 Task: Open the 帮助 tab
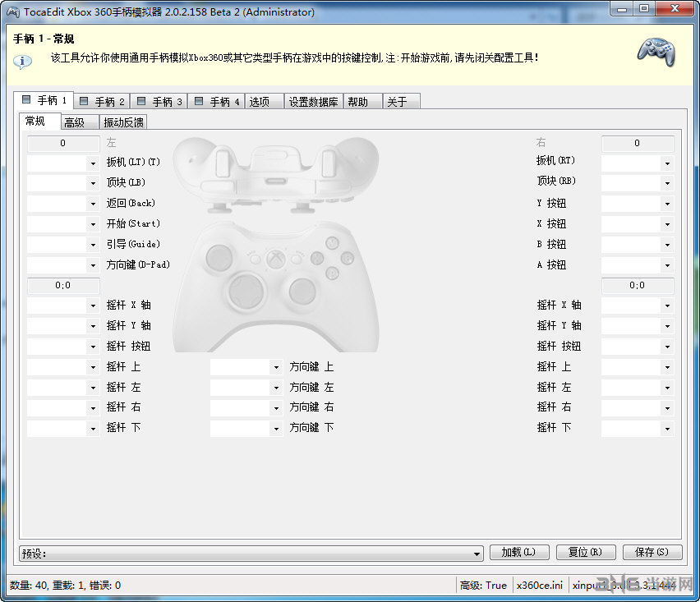[363, 101]
